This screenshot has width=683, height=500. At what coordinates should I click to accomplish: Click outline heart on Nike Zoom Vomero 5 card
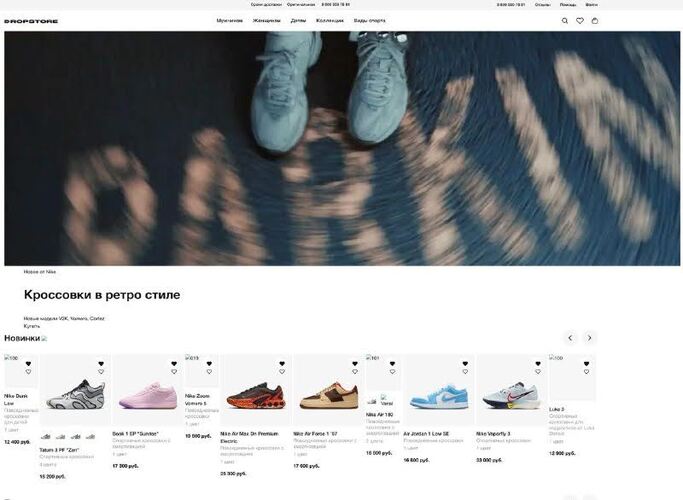click(209, 372)
